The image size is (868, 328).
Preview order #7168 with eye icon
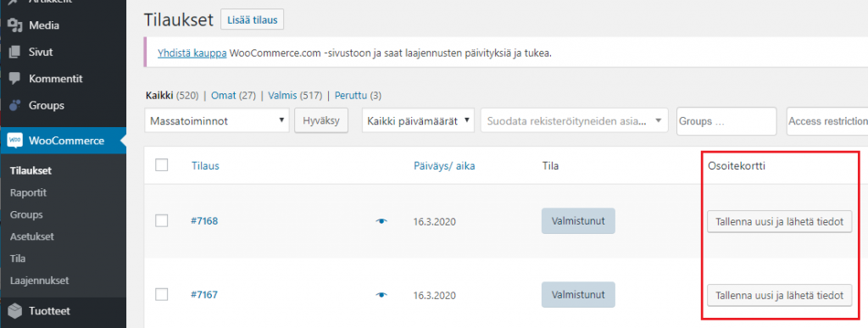tap(381, 221)
